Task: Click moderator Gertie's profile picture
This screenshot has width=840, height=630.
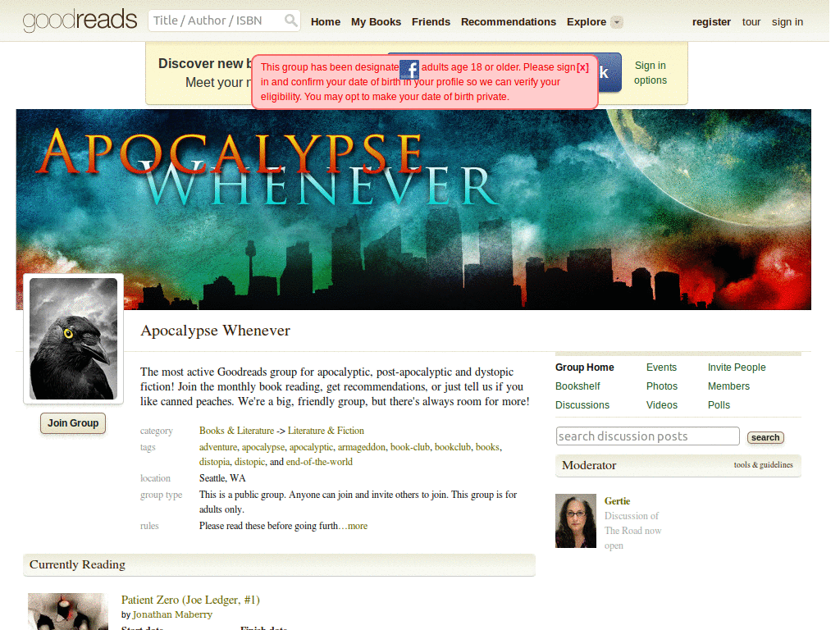Action: point(575,520)
